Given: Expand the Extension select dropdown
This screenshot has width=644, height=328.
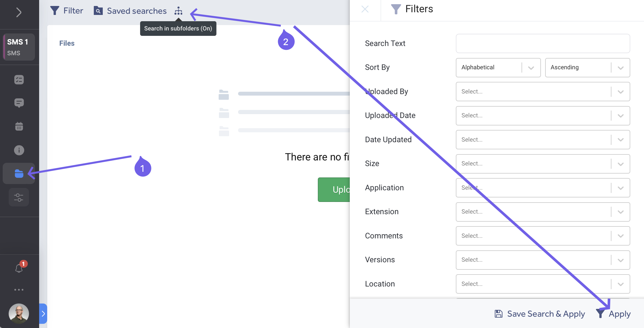Looking at the screenshot, I should 542,212.
